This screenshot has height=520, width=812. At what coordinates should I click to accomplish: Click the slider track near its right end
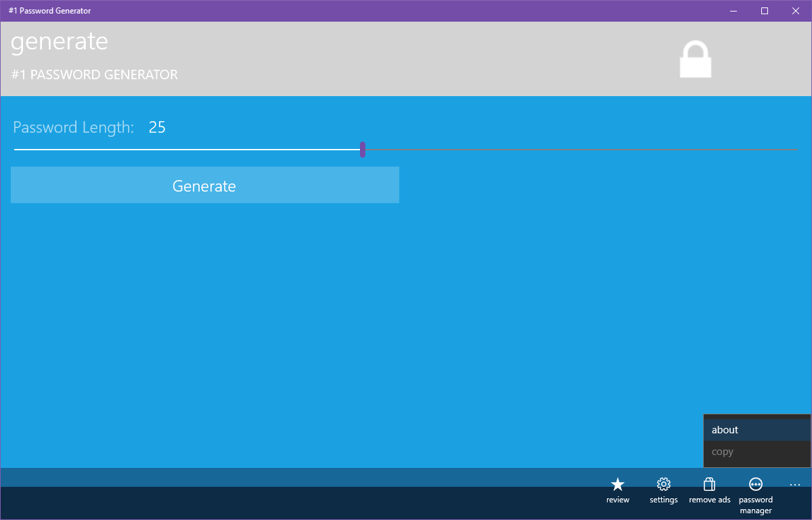[x=744, y=149]
